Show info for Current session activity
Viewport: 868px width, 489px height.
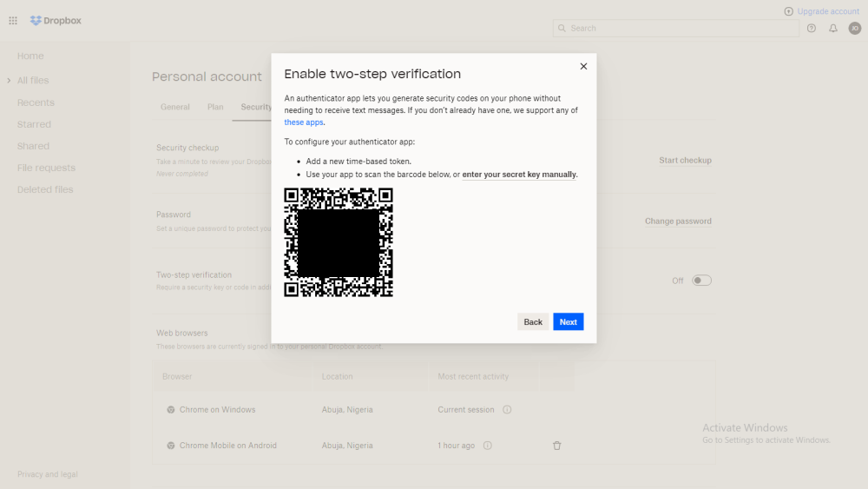click(507, 410)
